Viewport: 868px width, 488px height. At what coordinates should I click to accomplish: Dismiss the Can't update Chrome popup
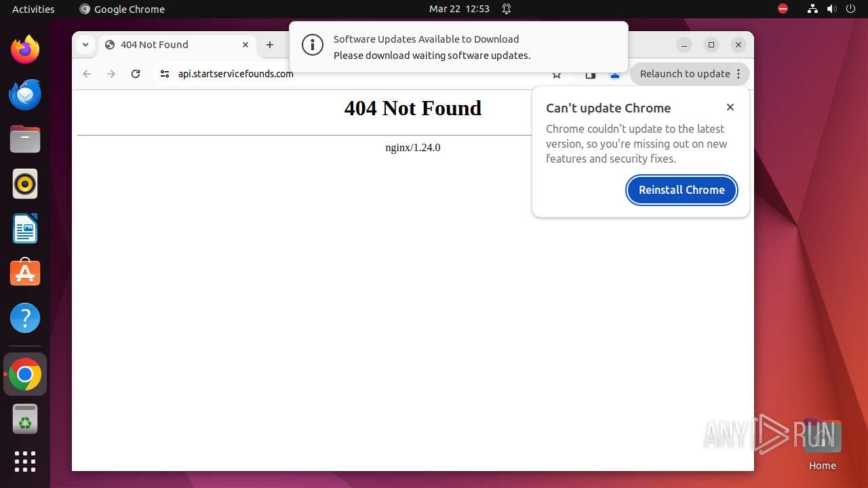(730, 107)
